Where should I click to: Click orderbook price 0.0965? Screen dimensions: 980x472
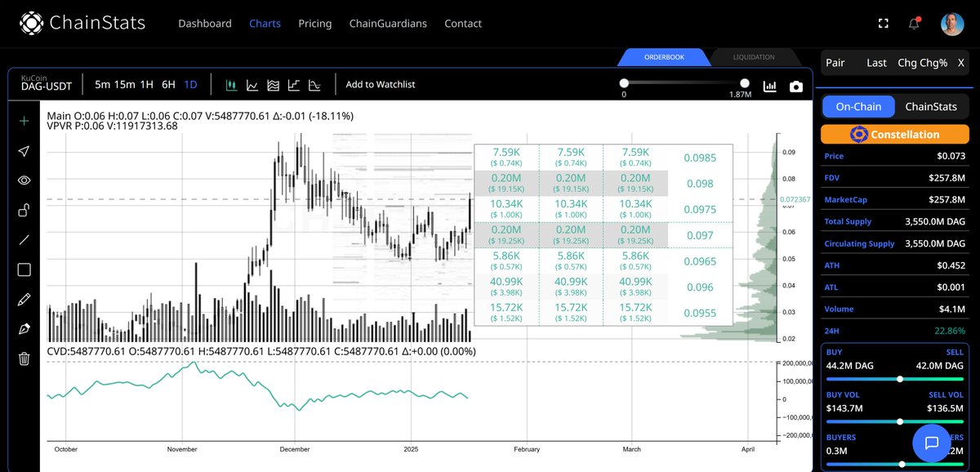700,261
